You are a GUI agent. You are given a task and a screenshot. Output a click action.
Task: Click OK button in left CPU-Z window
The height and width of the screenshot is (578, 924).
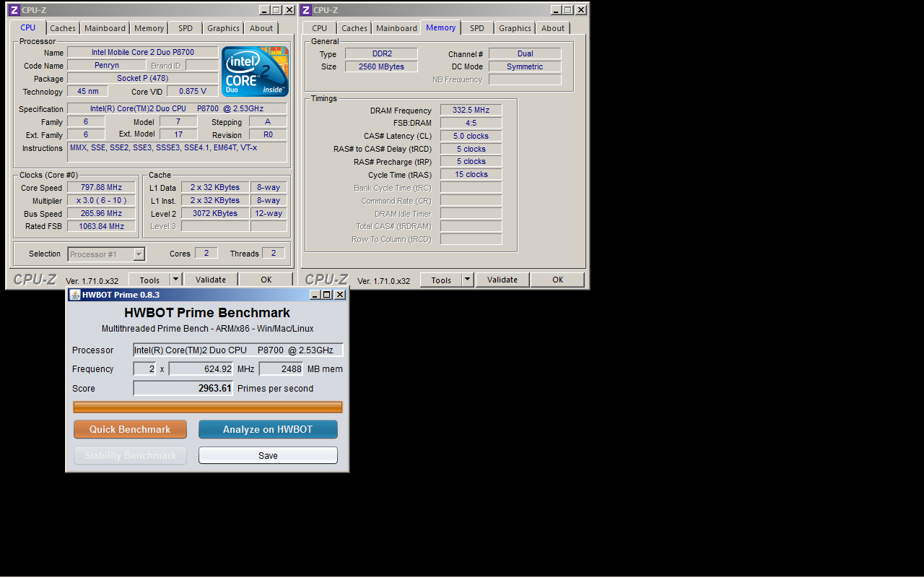[x=266, y=280]
